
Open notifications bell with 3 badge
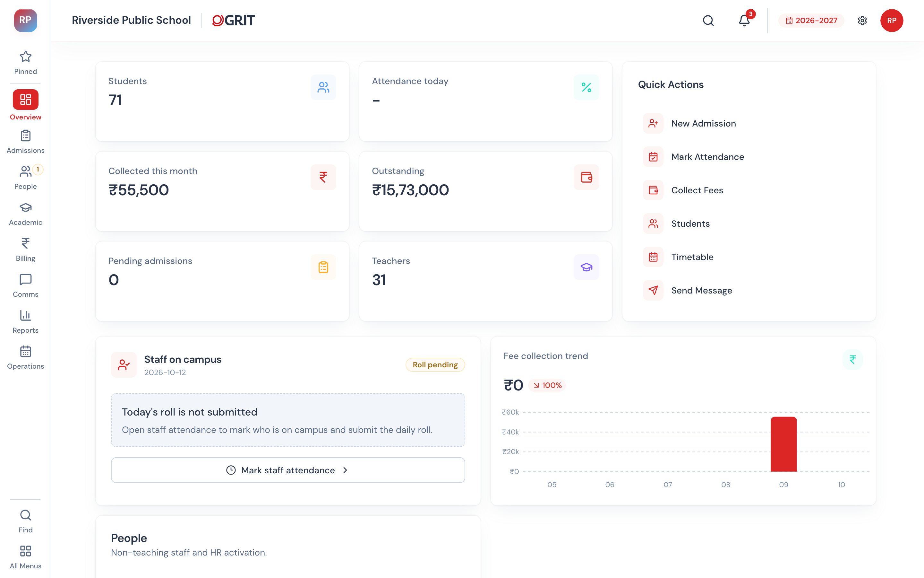[744, 20]
